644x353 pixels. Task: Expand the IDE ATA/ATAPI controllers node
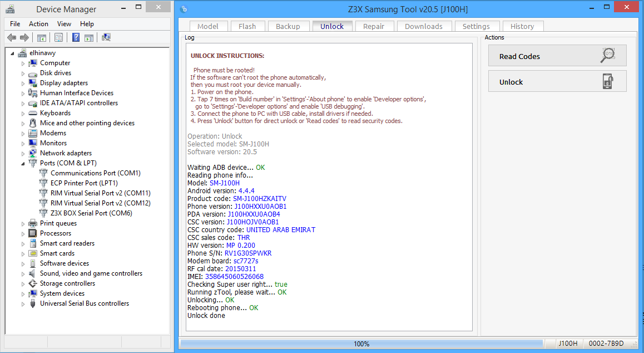pos(23,104)
